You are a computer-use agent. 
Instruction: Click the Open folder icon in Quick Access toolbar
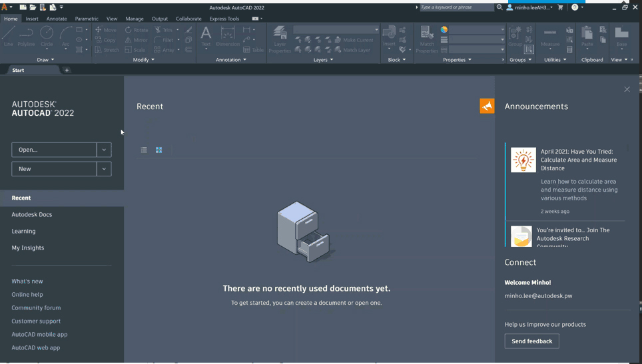point(33,7)
